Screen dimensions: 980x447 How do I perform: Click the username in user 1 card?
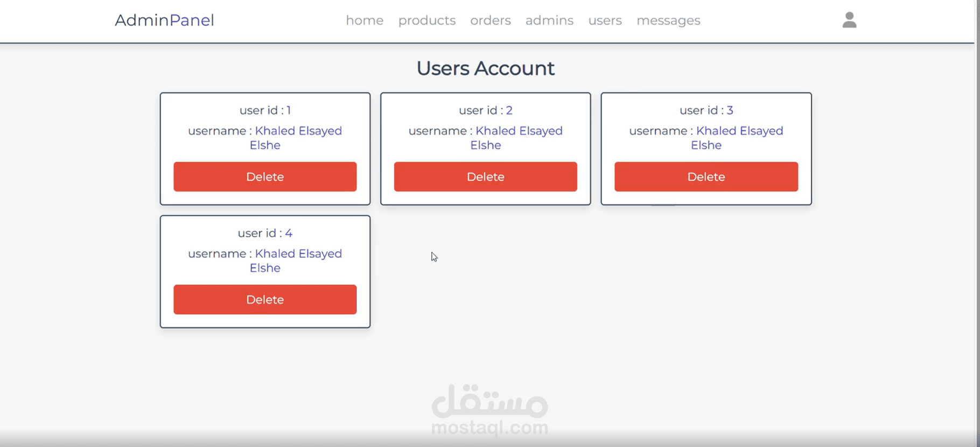(265, 138)
